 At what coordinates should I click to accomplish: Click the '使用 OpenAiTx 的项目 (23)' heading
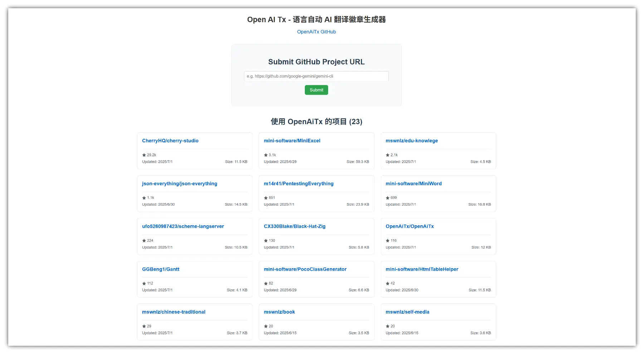(316, 122)
